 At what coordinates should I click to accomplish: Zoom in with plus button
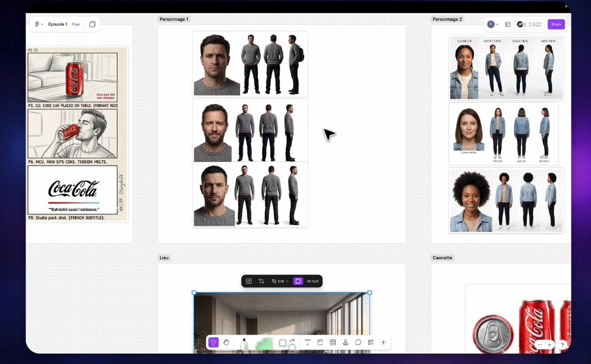click(x=549, y=345)
